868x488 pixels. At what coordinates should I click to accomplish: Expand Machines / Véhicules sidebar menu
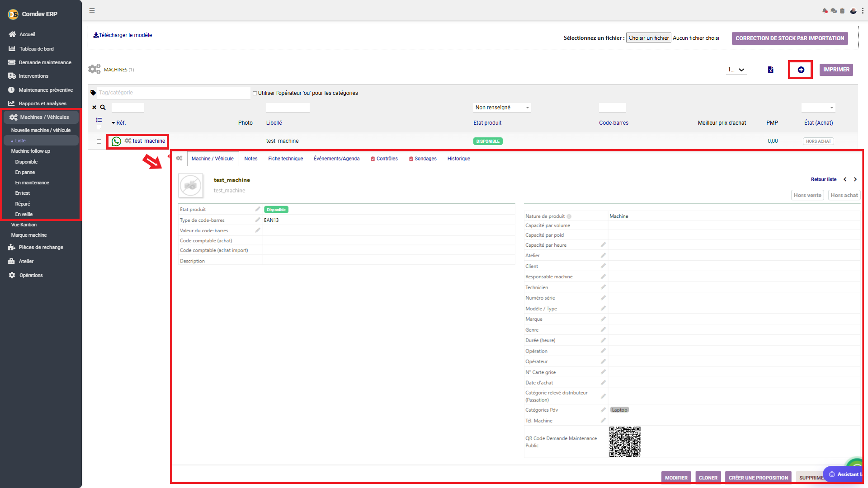(x=41, y=117)
